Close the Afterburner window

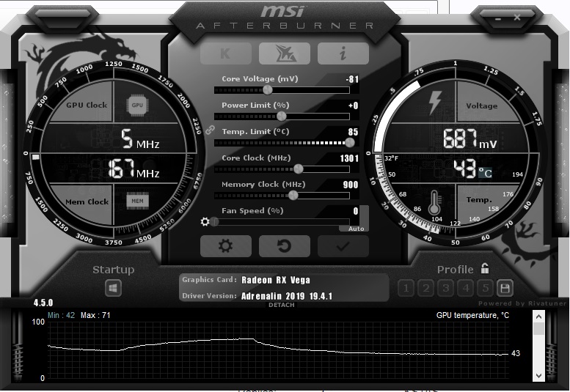tap(517, 17)
